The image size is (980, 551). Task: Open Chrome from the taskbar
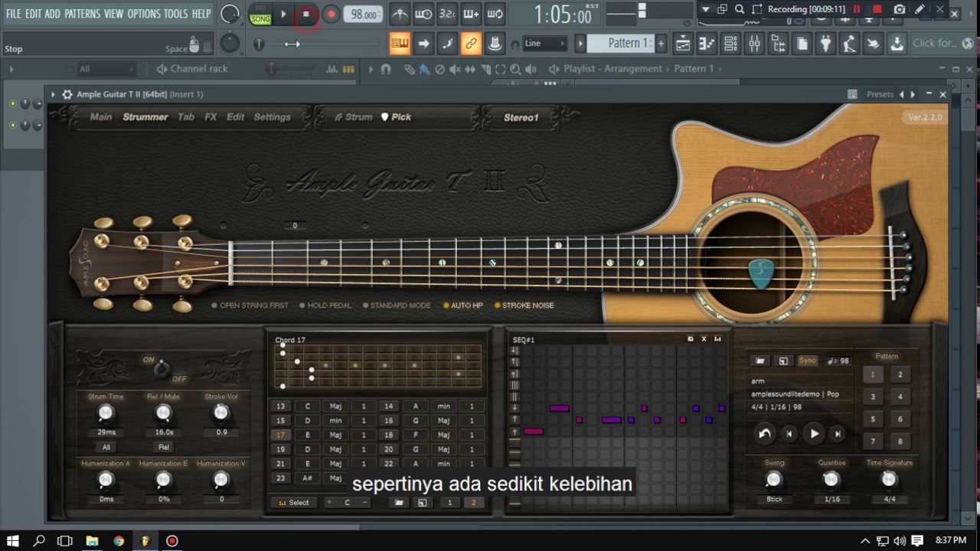[119, 541]
